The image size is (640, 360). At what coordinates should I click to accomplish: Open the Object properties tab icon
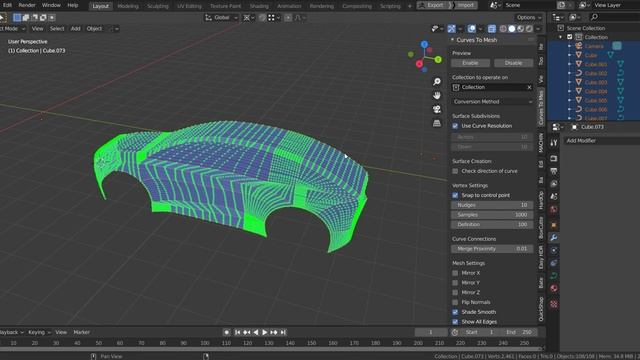pyautogui.click(x=553, y=225)
